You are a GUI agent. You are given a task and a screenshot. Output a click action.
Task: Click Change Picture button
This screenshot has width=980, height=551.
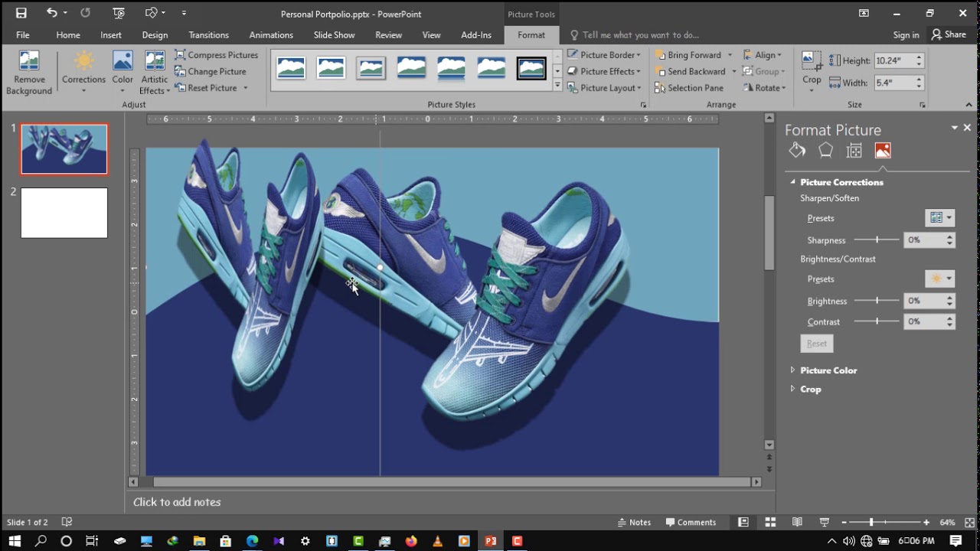click(211, 72)
